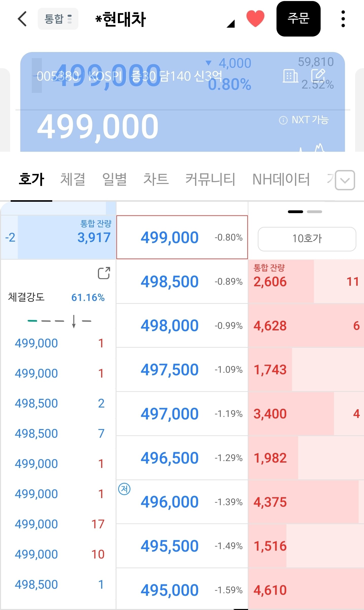The image size is (364, 610).
Task: Open 체결강도 popup via external-link icon
Action: click(104, 273)
